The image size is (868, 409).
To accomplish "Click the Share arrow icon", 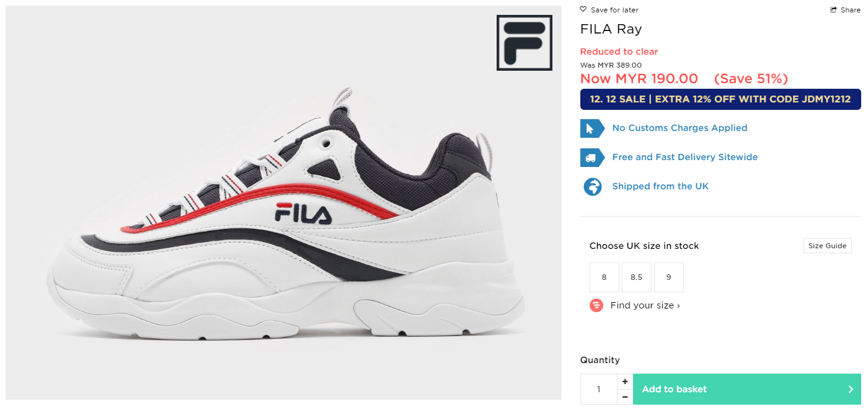I will [834, 10].
